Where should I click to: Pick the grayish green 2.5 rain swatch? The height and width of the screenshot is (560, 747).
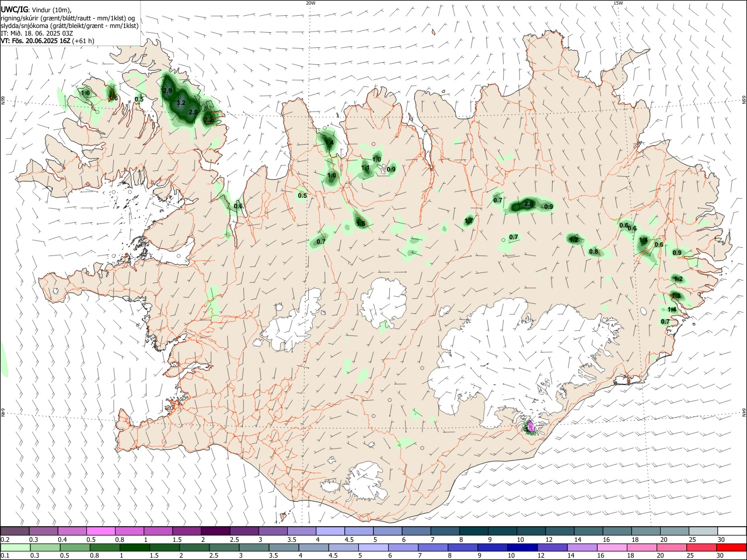pyautogui.click(x=224, y=547)
